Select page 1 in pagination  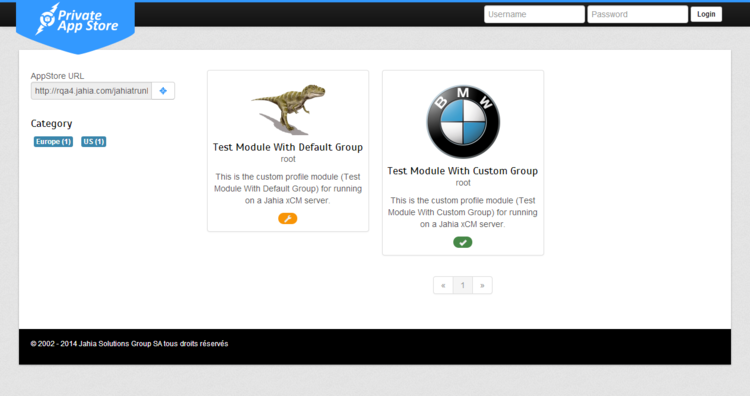tap(463, 285)
